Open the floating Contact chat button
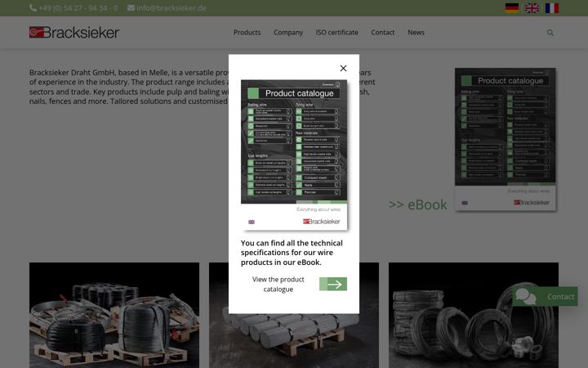Image resolution: width=588 pixels, height=368 pixels. 545,297
